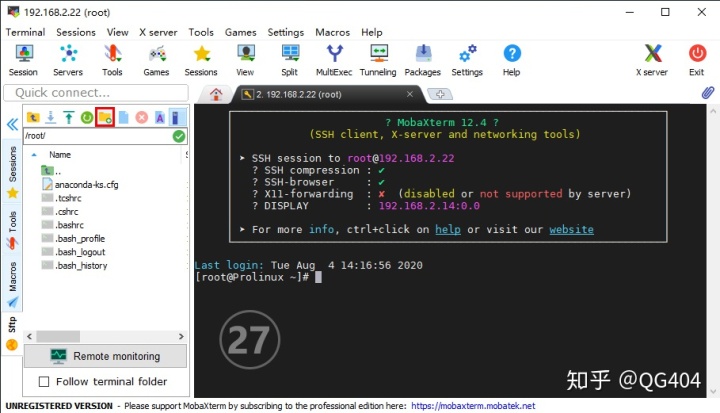Open the Terminal menu
The height and width of the screenshot is (413, 720).
point(25,32)
